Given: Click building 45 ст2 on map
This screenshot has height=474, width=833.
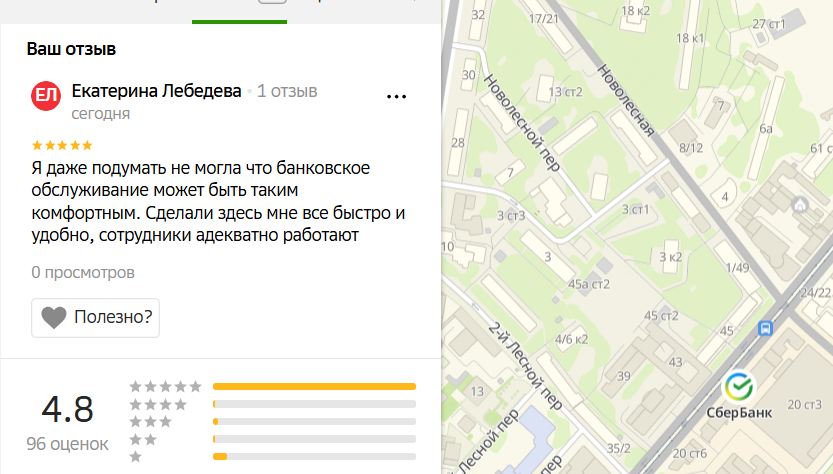Looking at the screenshot, I should pos(661,316).
